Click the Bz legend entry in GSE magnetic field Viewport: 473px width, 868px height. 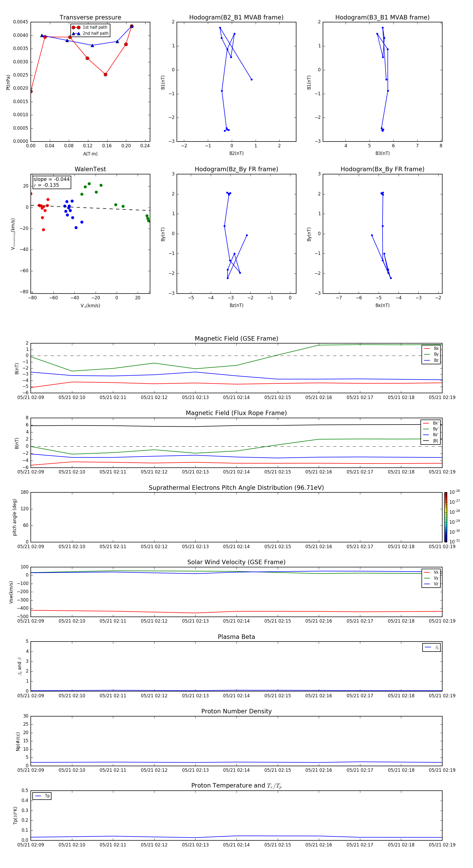tap(431, 360)
